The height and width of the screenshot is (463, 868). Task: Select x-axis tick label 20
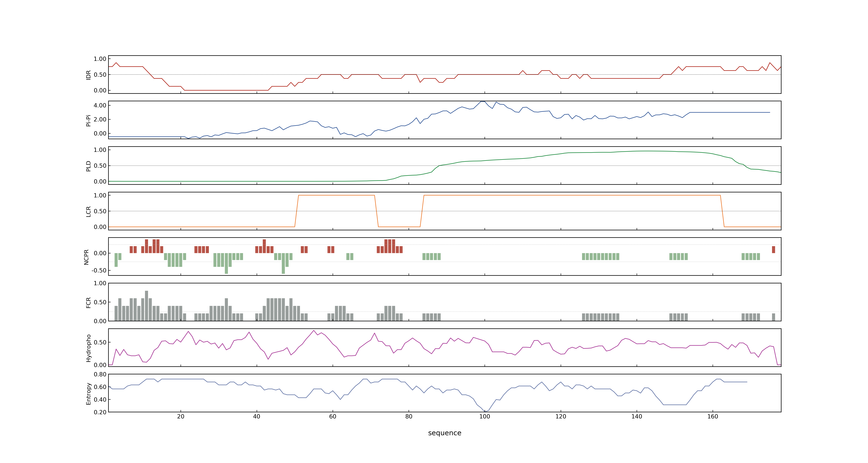coord(181,416)
